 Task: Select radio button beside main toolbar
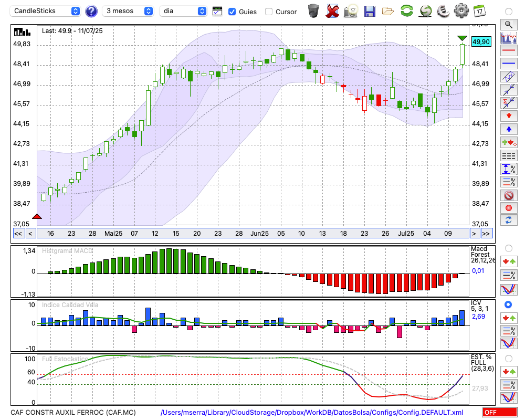point(509,12)
